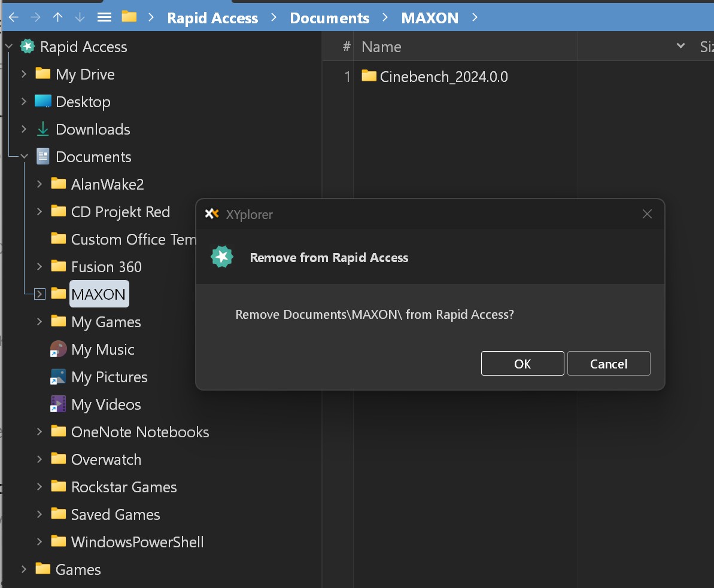The width and height of the screenshot is (714, 588).
Task: Open the hamburger menu in the toolbar
Action: click(104, 17)
